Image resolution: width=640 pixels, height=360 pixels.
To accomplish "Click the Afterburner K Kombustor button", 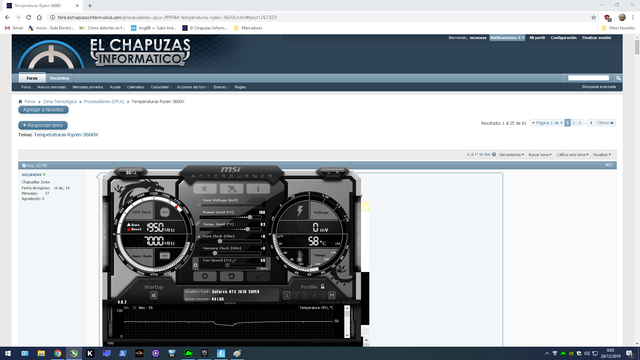I will [204, 189].
